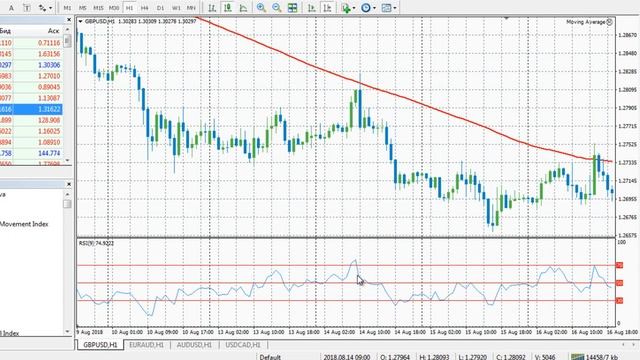Open the Default profile in status bar

pos(270,357)
